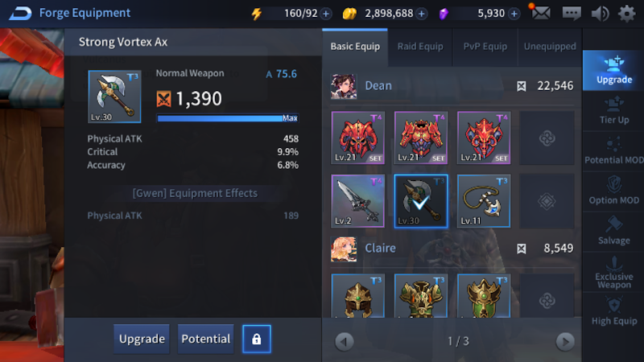Open the Salvage hammer option
This screenshot has height=362, width=644.
click(613, 232)
